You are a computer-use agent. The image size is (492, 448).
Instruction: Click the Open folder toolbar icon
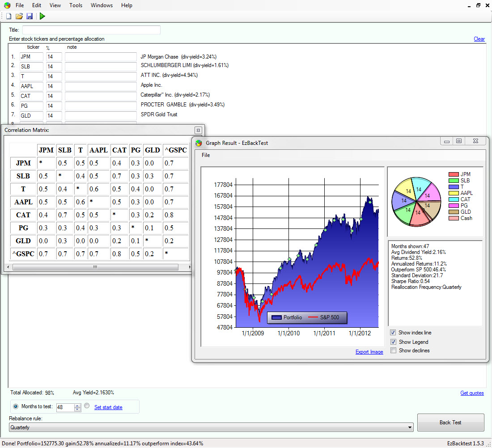[x=19, y=16]
